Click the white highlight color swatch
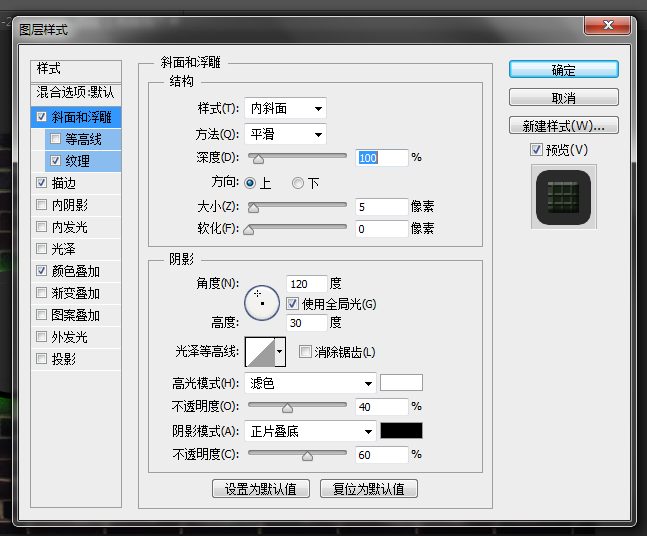 [401, 382]
